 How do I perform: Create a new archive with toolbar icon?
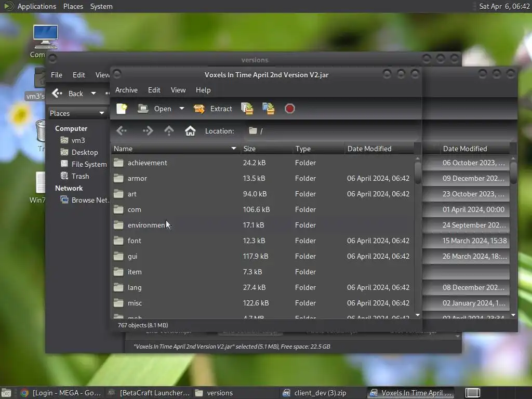coord(122,109)
